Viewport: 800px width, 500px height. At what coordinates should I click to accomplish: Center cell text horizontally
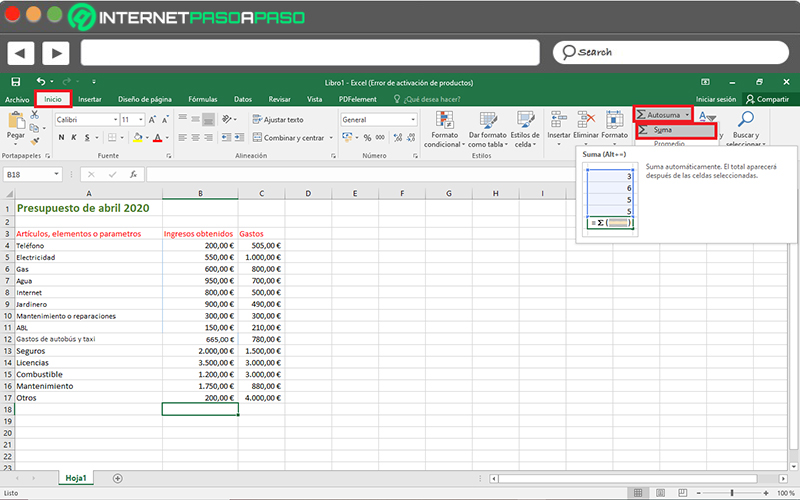(x=195, y=138)
